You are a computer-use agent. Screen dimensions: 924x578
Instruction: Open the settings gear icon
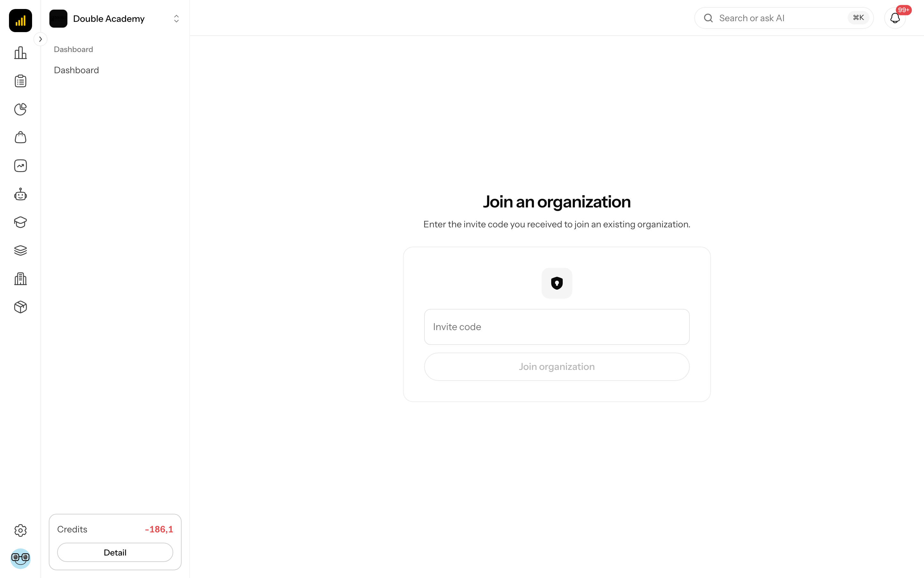[x=20, y=530]
